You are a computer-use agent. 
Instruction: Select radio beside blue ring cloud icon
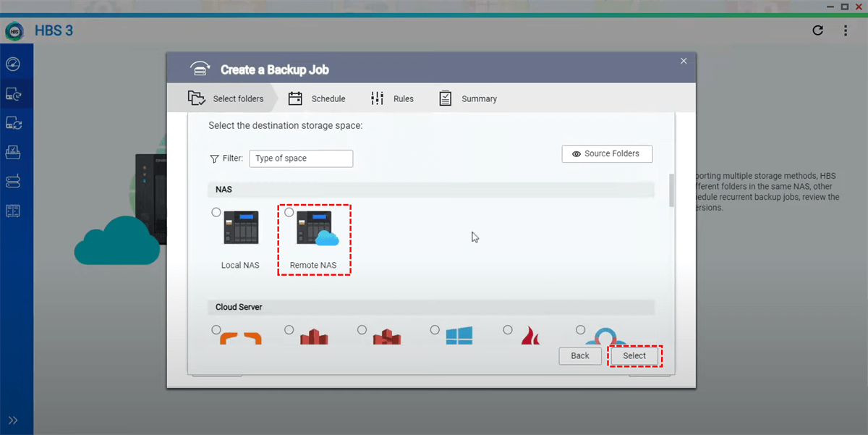pos(581,330)
